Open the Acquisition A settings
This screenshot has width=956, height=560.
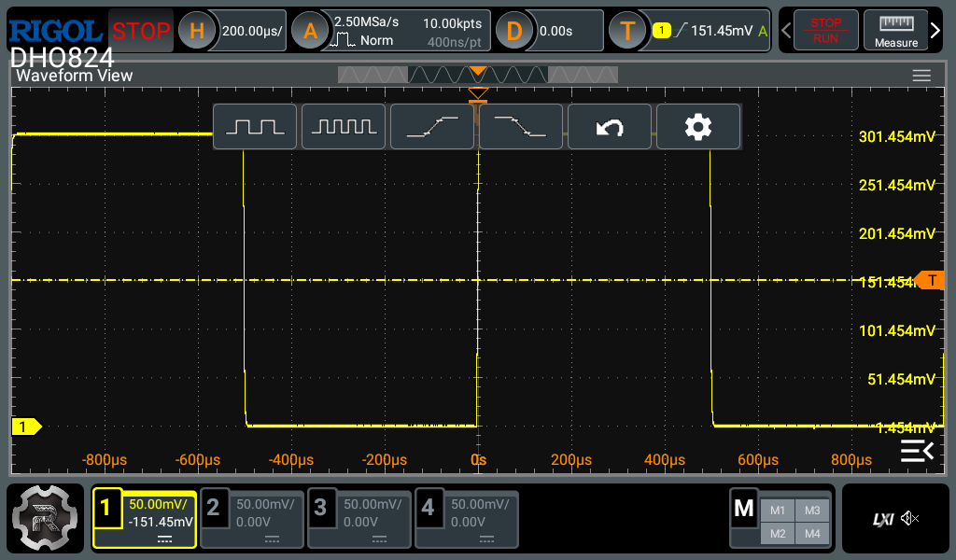[x=310, y=31]
